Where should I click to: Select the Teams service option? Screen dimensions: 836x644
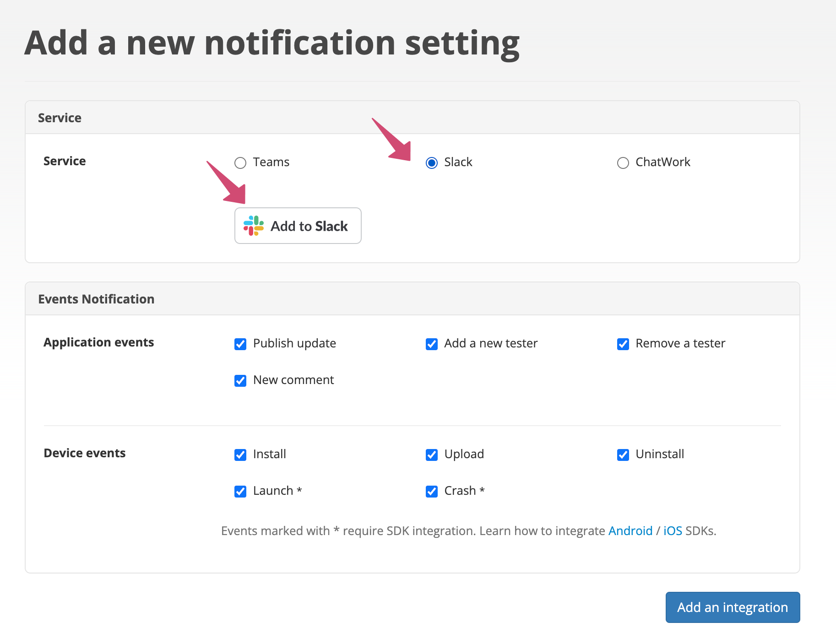pyautogui.click(x=240, y=162)
